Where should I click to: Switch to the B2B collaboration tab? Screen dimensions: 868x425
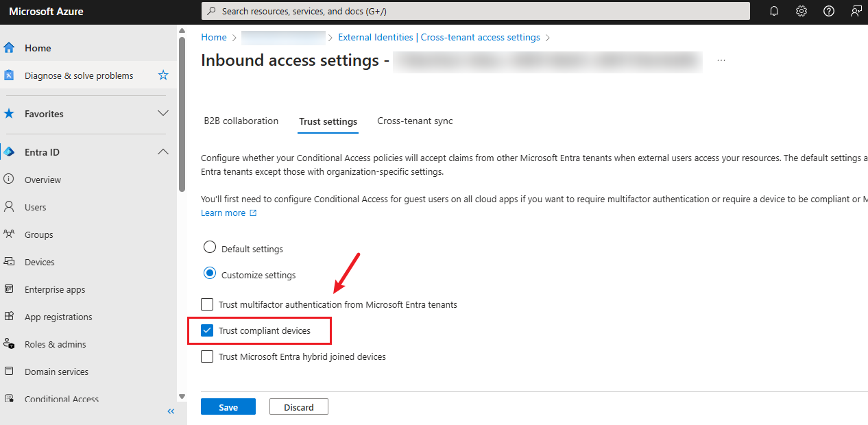(241, 121)
